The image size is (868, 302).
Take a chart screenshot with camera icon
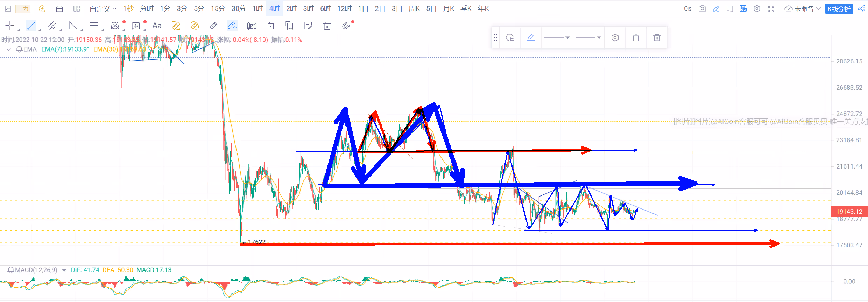(x=702, y=9)
